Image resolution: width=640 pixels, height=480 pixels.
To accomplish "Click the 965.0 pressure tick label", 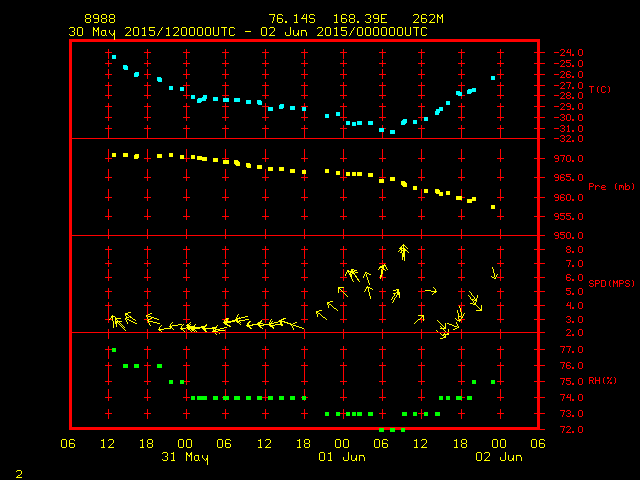I will coord(569,178).
